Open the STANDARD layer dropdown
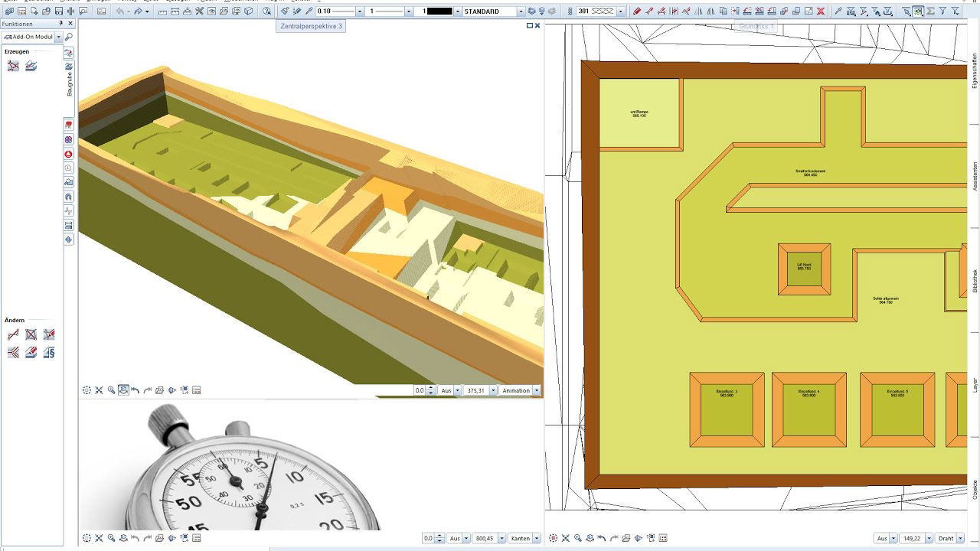Viewport: 980px width, 551px height. tap(521, 11)
